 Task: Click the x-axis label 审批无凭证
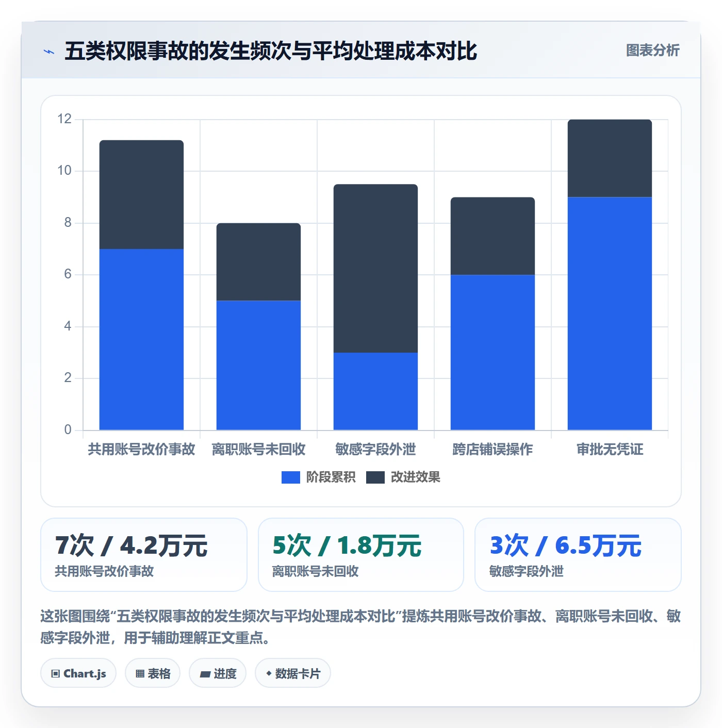pyautogui.click(x=610, y=450)
